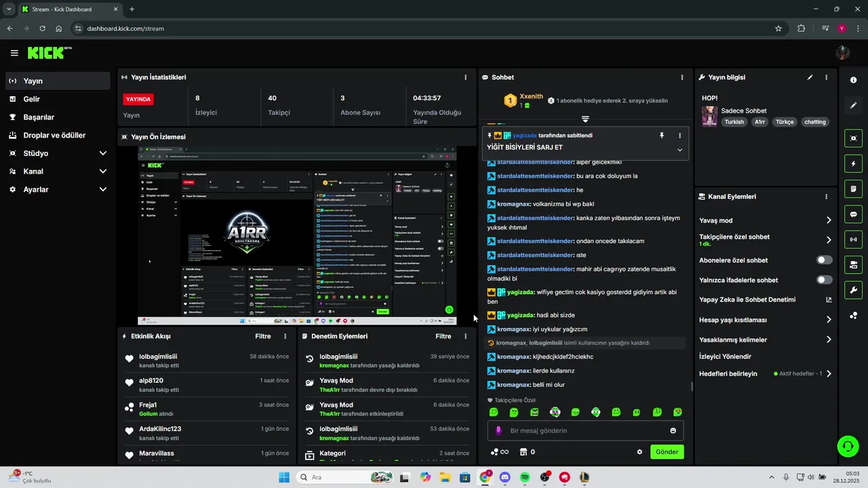
Task: Open Kanal Eylemleri panel options menu
Action: click(826, 197)
